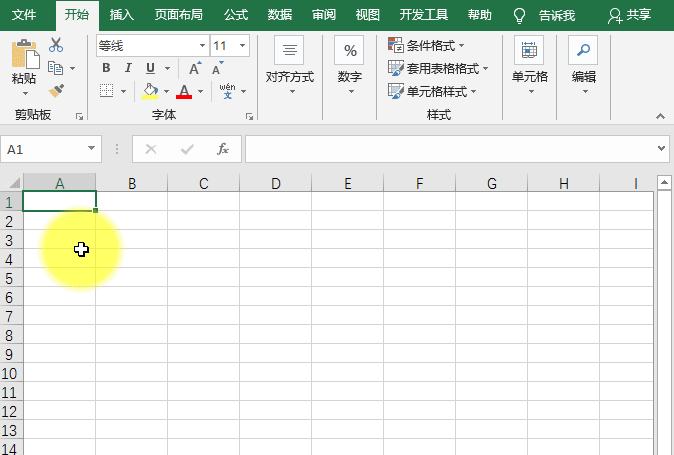Collapse the ribbon with caret
The image size is (674, 455).
point(660,116)
